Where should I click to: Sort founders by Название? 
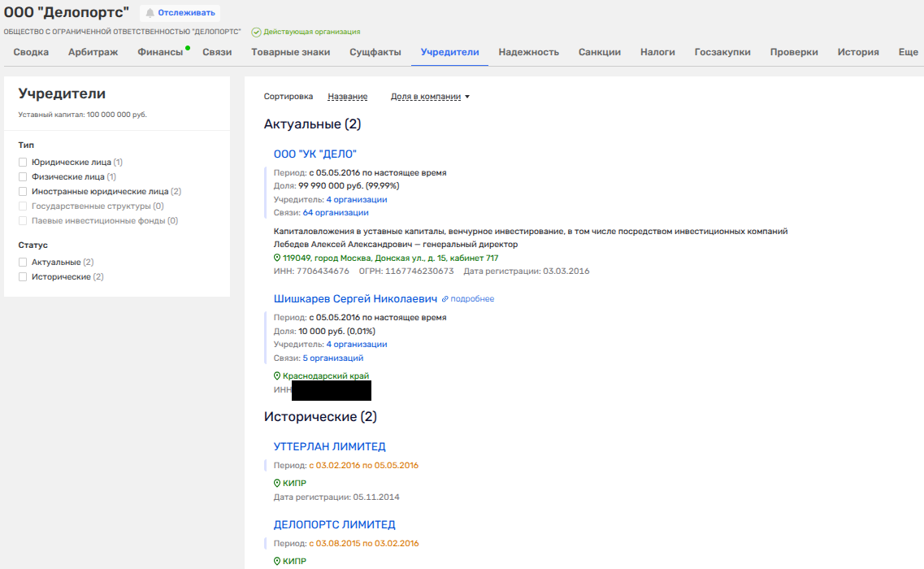point(347,97)
